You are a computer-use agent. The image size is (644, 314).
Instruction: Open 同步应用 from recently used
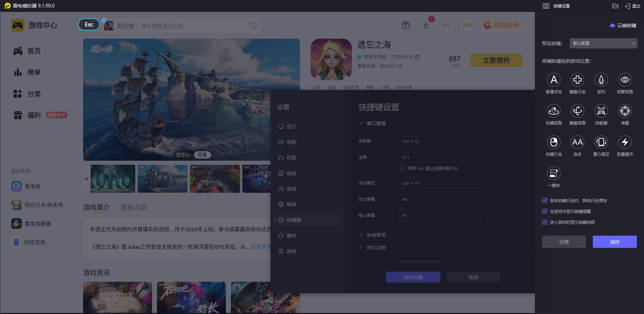click(28, 242)
